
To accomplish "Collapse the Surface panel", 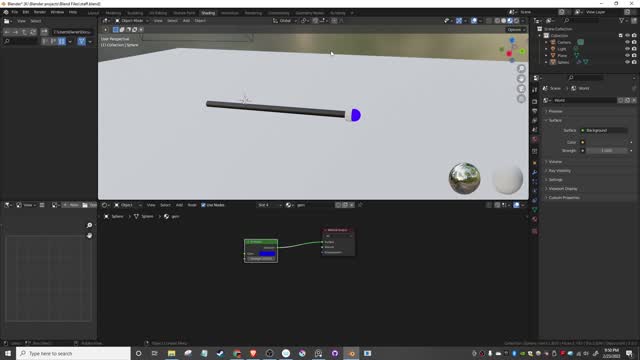I will (555, 120).
